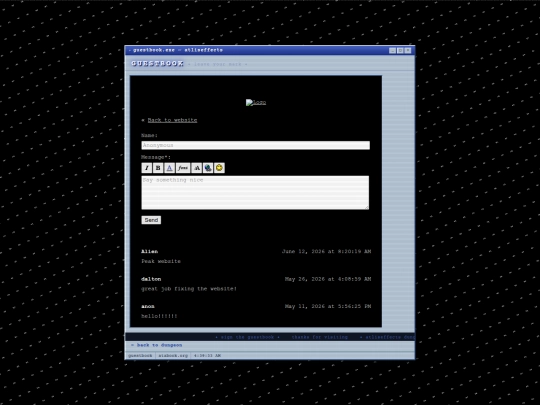The width and height of the screenshot is (540, 405).
Task: Select the June 12, 2026 timestamp
Action: click(326, 251)
